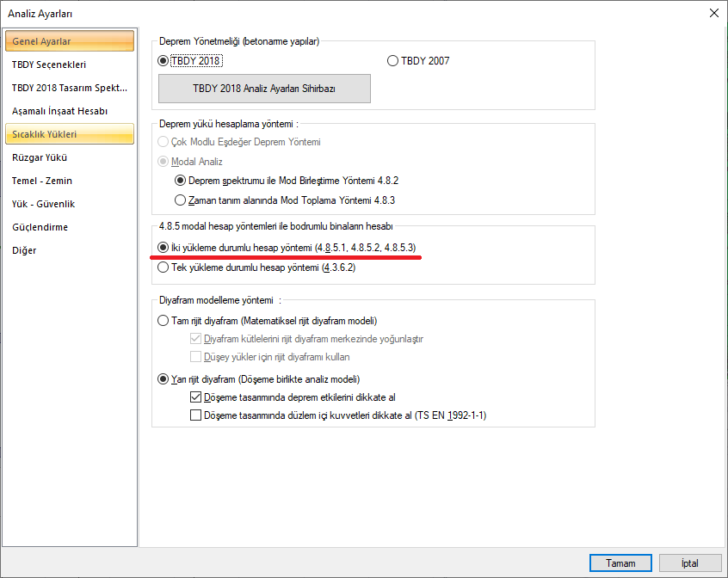
Task: Launch TBDY 2018 Analiz Ayarları Sihirbazı
Action: click(264, 89)
